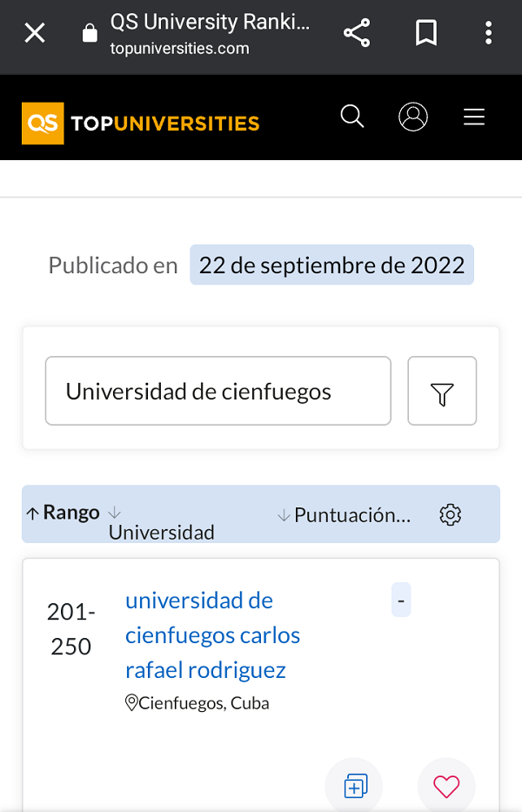522x812 pixels.
Task: Click the search field with Universidad de cienfuegos
Action: (218, 391)
